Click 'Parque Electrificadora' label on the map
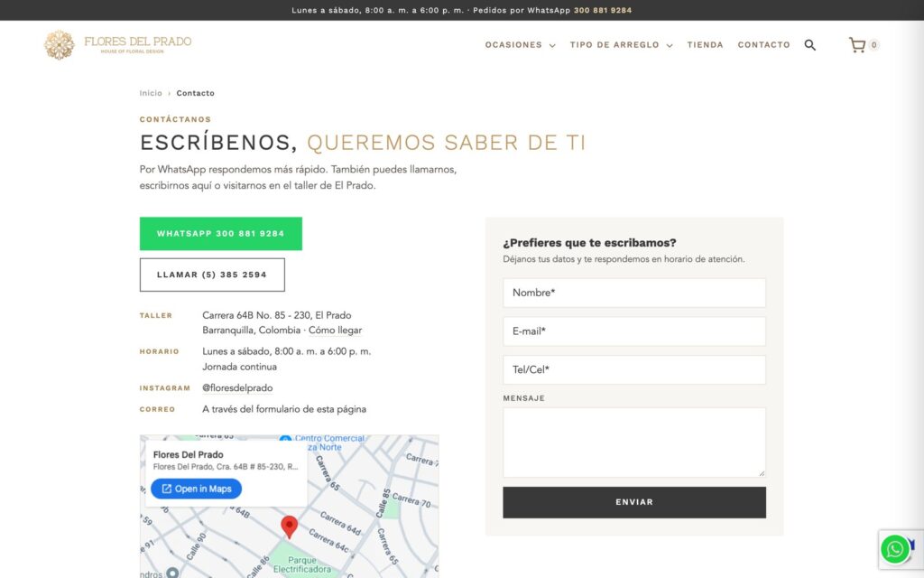The image size is (924, 578). point(301,564)
